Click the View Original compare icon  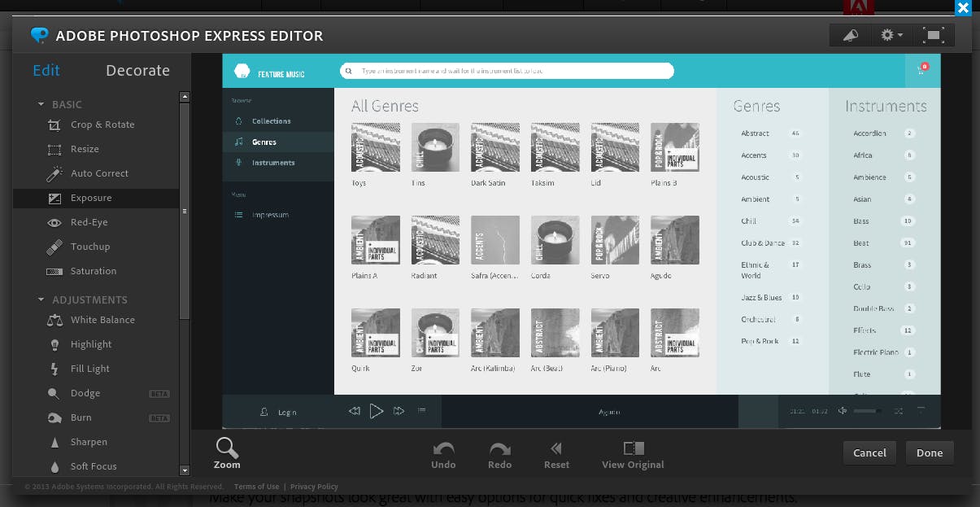[x=634, y=448]
